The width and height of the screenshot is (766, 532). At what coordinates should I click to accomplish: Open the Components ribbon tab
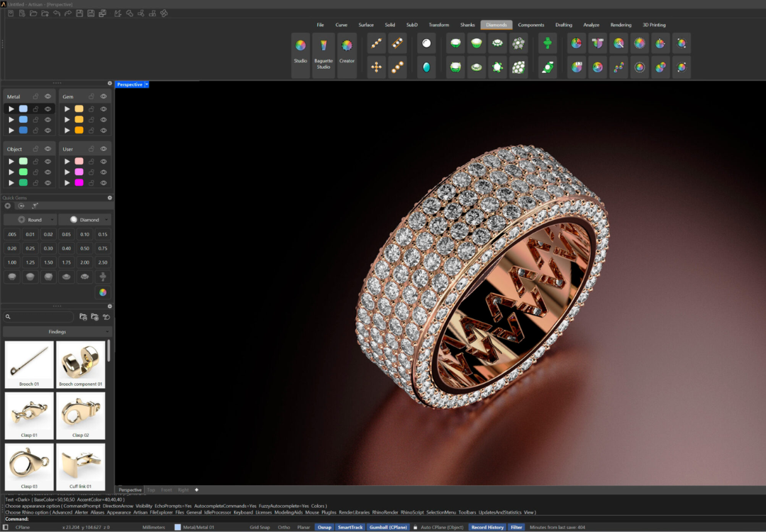pyautogui.click(x=531, y=25)
